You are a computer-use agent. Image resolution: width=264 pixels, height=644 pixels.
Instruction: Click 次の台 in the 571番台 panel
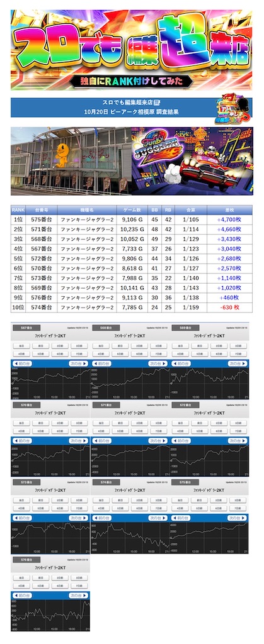click(158, 441)
